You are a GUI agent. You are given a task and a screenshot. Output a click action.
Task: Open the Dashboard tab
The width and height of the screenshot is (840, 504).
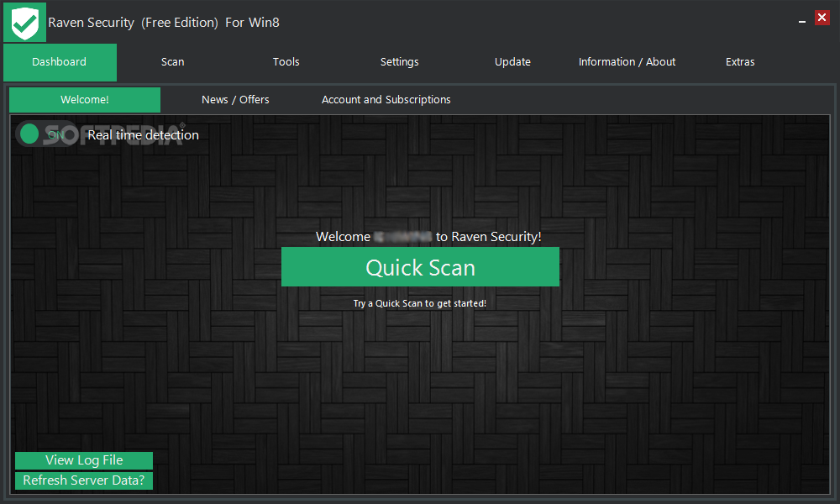[60, 62]
